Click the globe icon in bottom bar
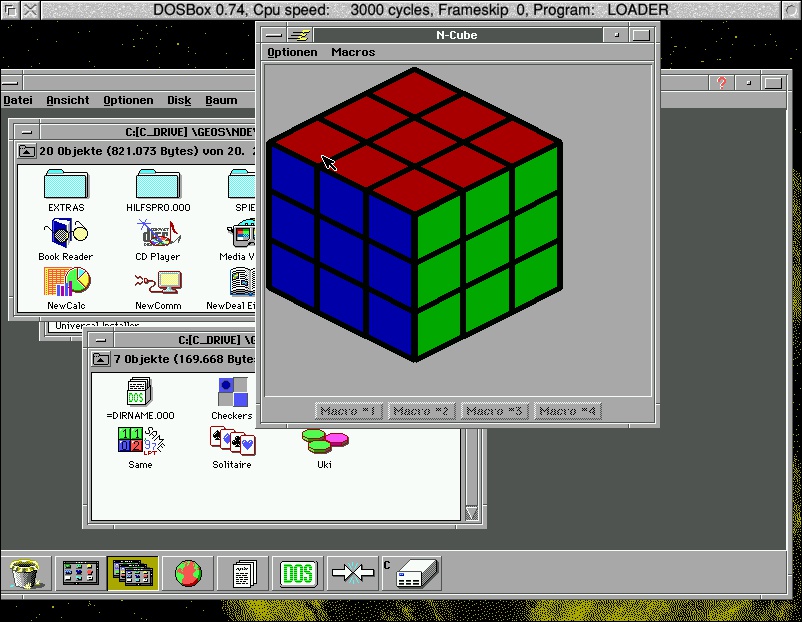Screen dimensions: 802x622 click(x=188, y=573)
